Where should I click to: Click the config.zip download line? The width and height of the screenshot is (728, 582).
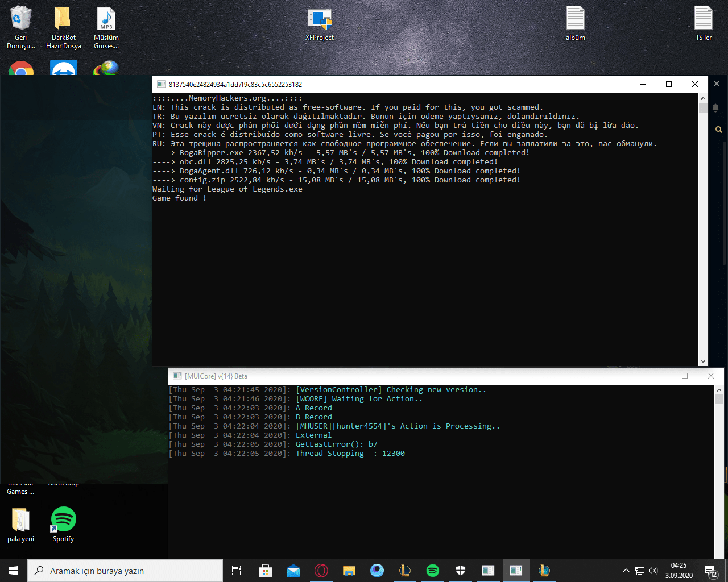pyautogui.click(x=337, y=180)
